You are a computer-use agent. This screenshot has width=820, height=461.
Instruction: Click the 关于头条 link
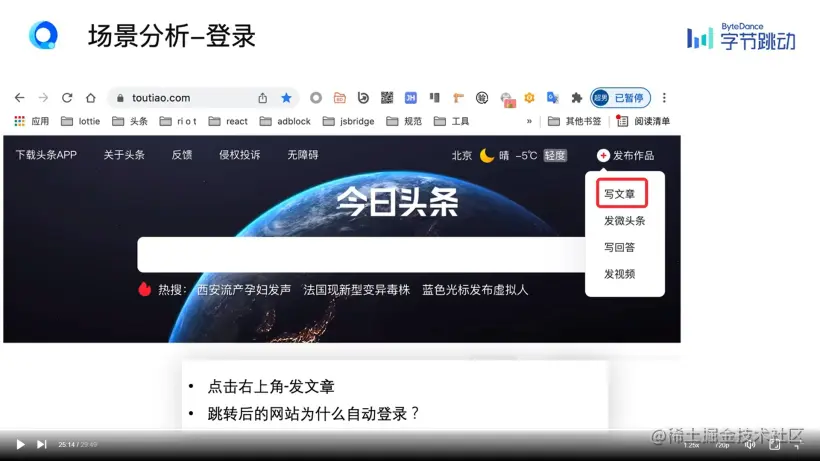(124, 155)
